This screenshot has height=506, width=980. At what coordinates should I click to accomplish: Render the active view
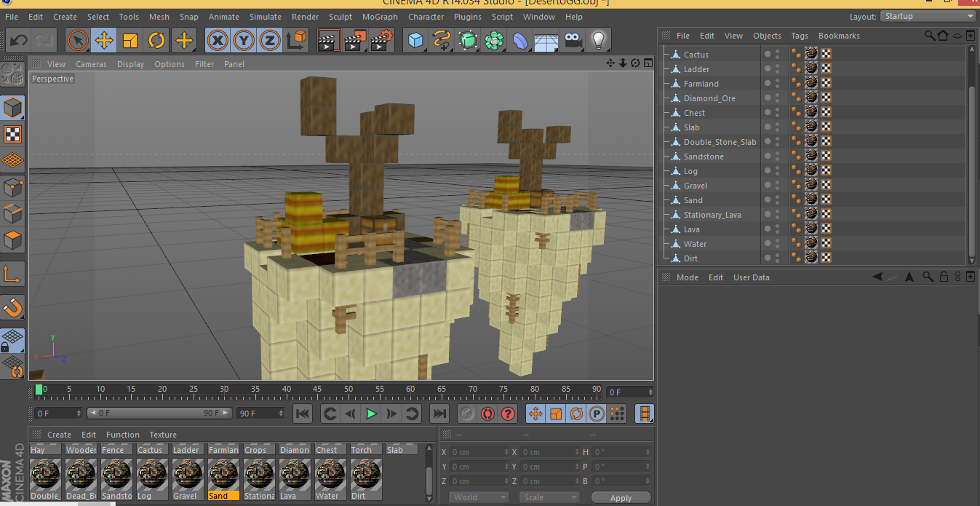[x=330, y=41]
